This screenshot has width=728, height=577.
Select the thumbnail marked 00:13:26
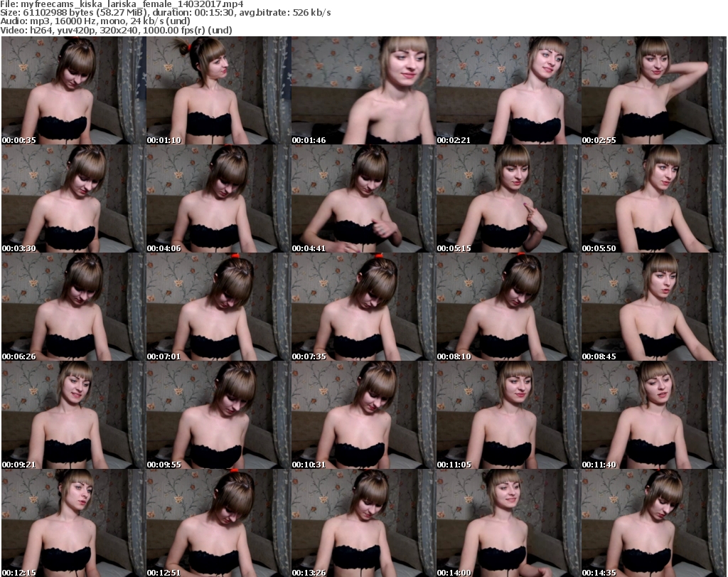363,523
